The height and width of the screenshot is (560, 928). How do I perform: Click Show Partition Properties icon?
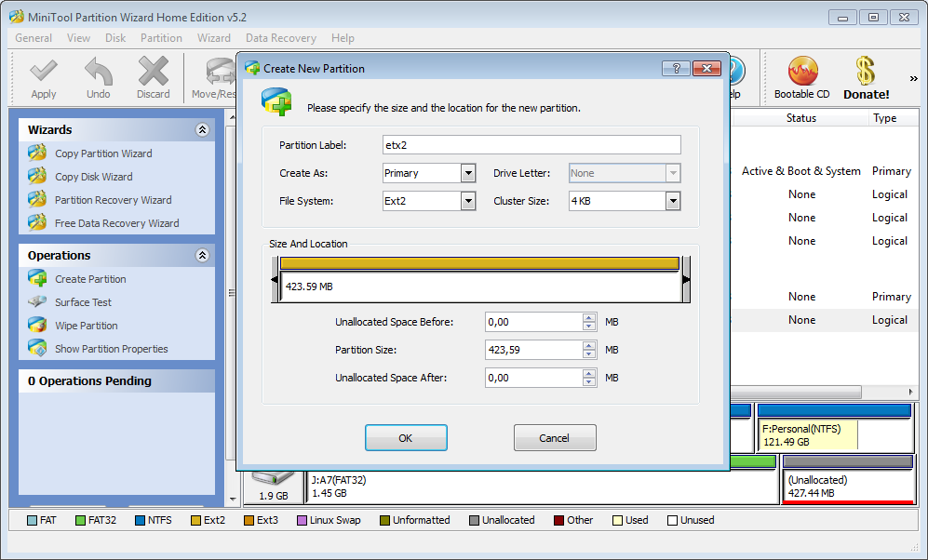[x=37, y=348]
